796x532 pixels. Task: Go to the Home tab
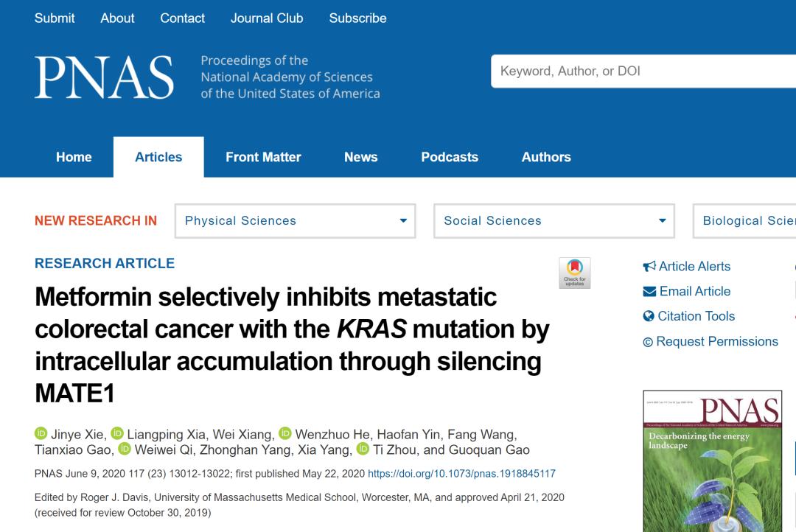(74, 157)
